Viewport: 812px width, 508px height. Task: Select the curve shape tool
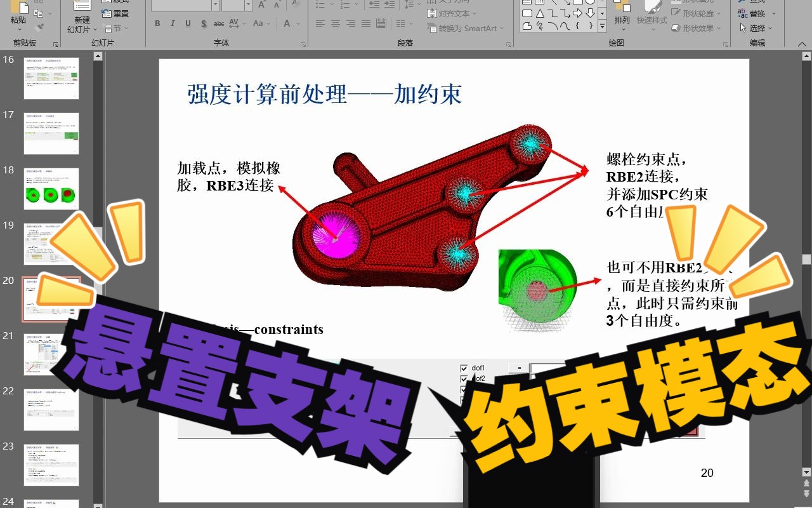point(565,26)
